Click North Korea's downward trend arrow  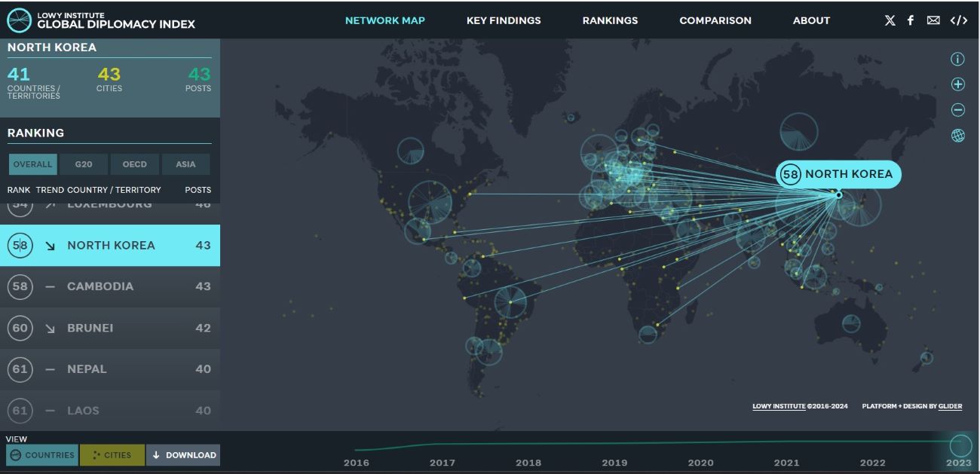[50, 246]
